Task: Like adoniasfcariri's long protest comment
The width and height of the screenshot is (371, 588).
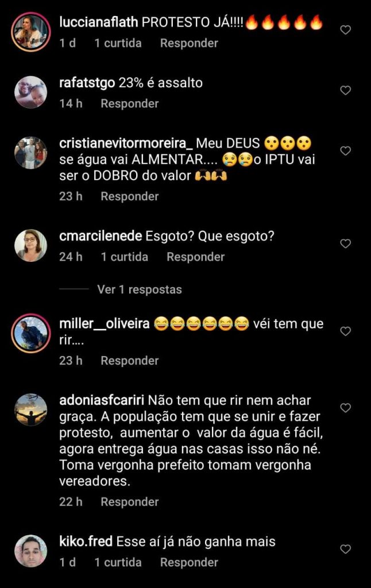Action: [x=345, y=408]
